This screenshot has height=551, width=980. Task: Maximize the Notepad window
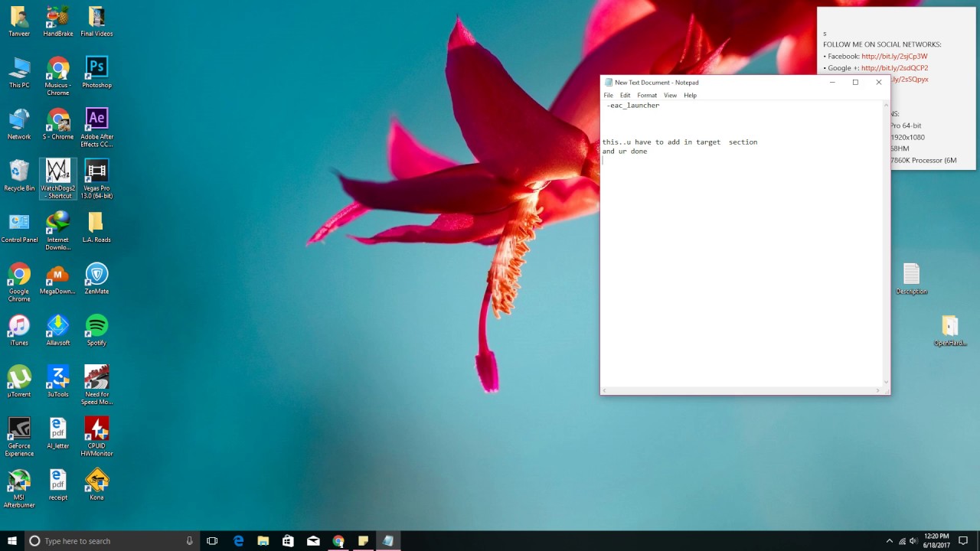855,82
